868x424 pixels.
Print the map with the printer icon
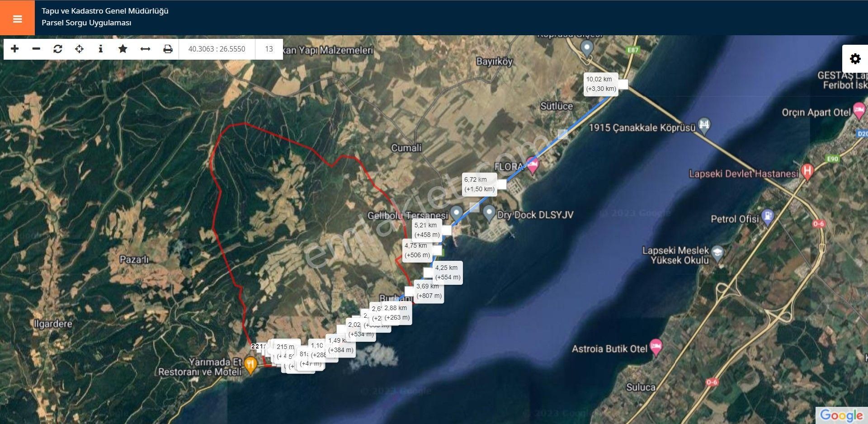tap(168, 49)
